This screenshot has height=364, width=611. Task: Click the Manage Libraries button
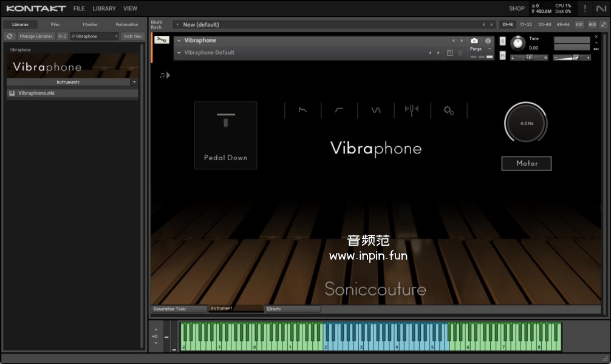[36, 36]
